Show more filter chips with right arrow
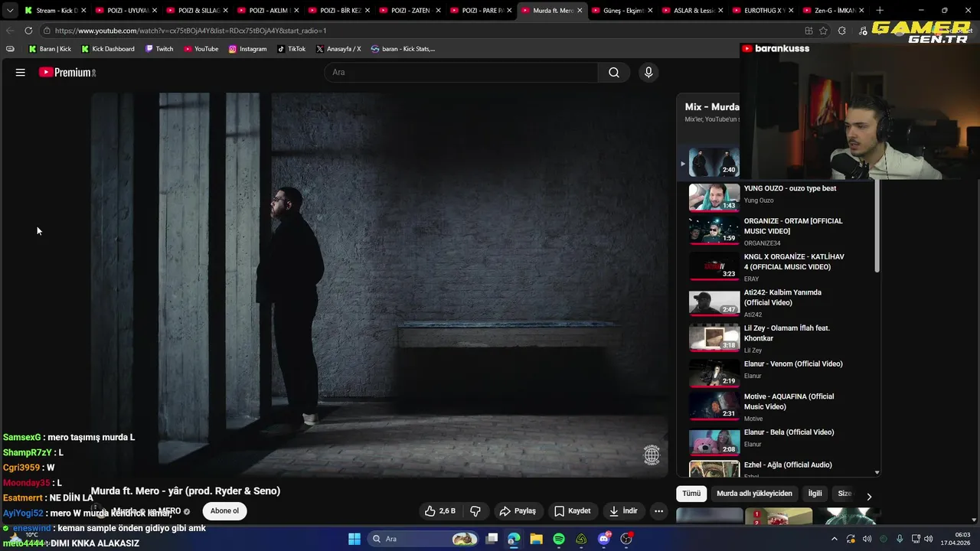Screen dimensions: 980x551 tap(869, 496)
